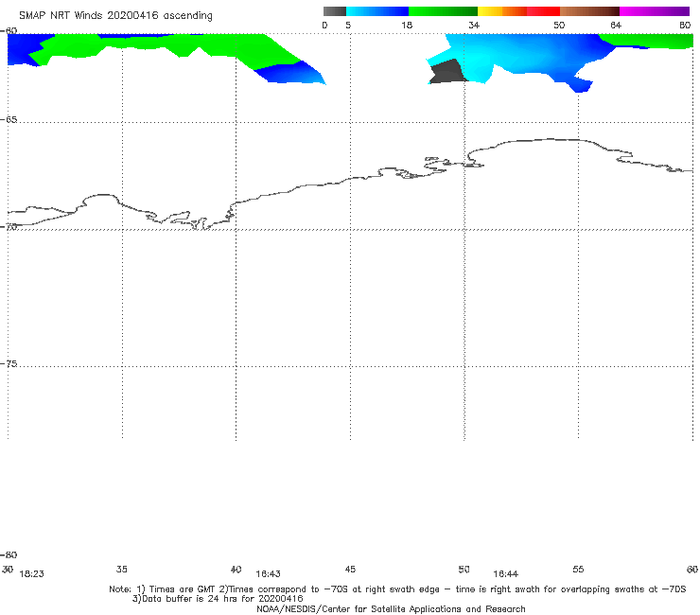Click the brown 50-64 color bar segment
The image size is (700, 615).
tap(589, 11)
